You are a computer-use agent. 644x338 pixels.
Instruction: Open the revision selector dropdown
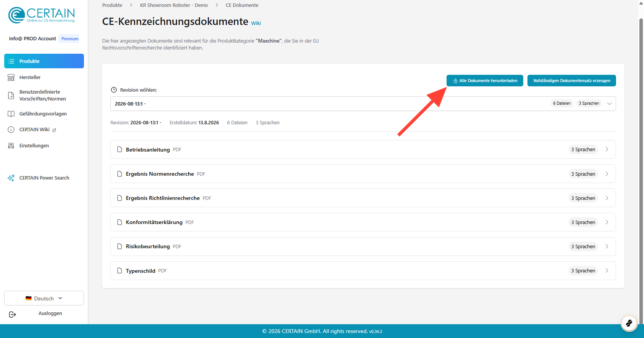pyautogui.click(x=363, y=104)
